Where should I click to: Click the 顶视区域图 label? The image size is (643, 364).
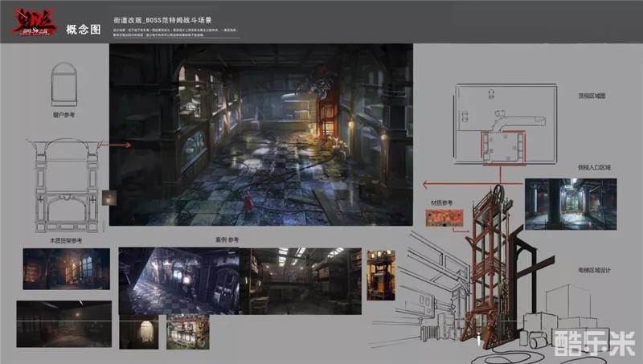coord(592,96)
